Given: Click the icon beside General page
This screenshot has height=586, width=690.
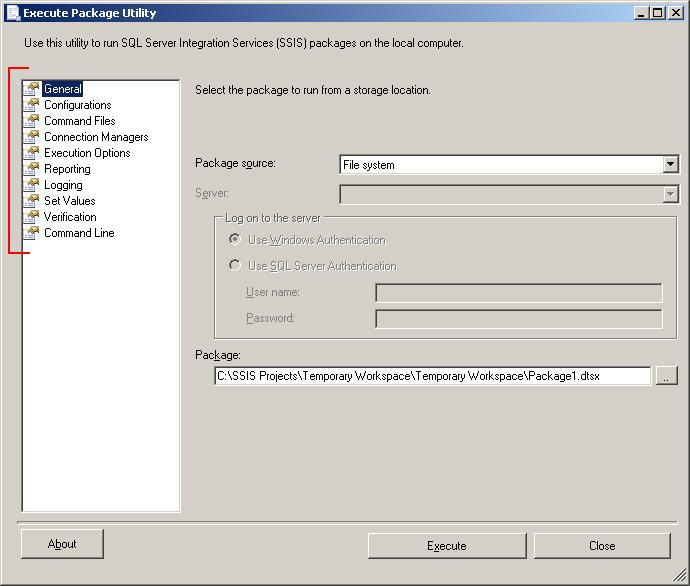Looking at the screenshot, I should coord(32,89).
